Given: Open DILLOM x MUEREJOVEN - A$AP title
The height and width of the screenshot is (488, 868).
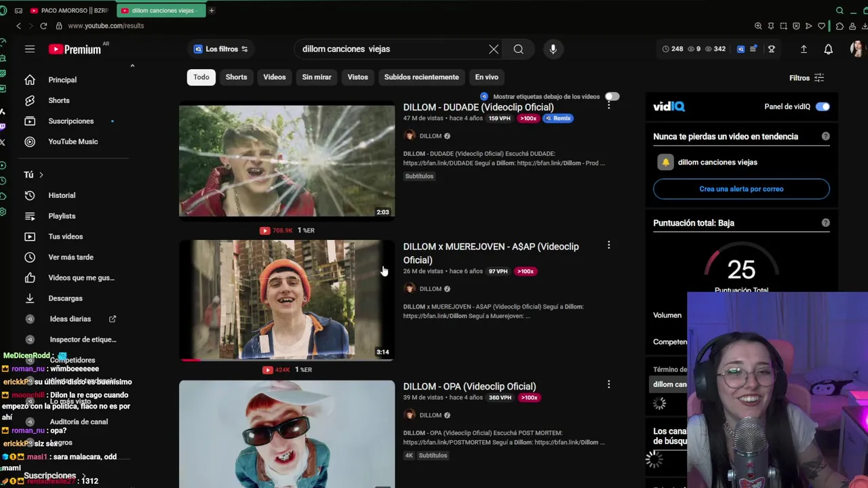Looking at the screenshot, I should (491, 253).
